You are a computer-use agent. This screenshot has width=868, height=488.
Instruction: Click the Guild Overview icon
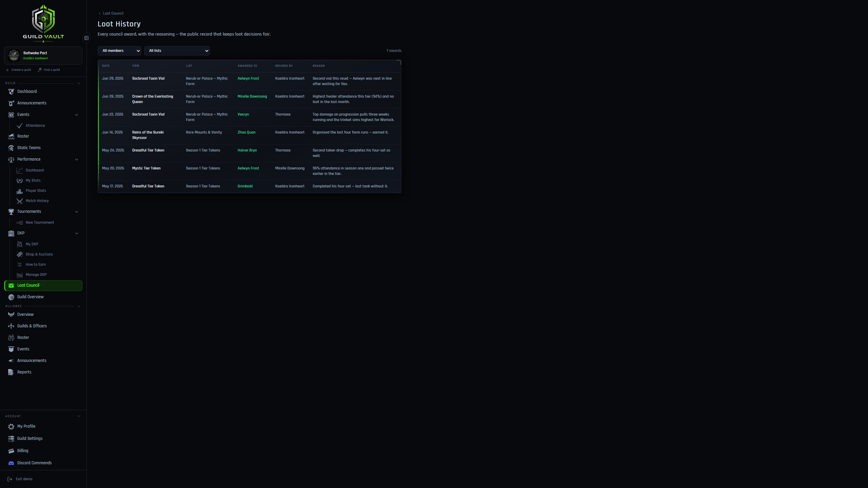tap(11, 297)
